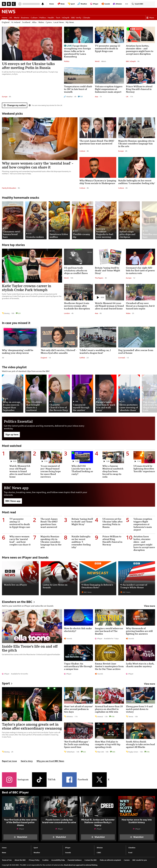Click the BBC News app button
Viewport: 157px width, 868px height.
(13, 501)
